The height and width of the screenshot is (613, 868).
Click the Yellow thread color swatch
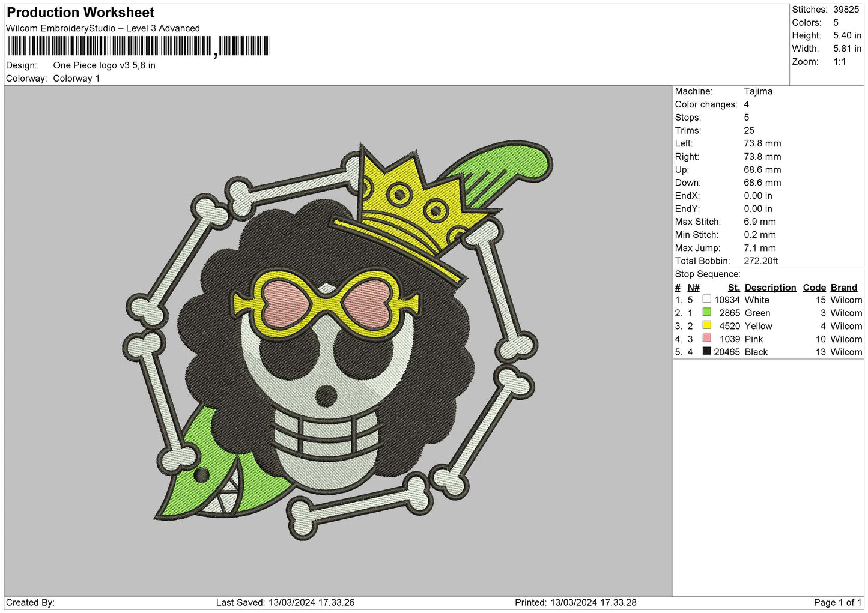click(x=706, y=325)
